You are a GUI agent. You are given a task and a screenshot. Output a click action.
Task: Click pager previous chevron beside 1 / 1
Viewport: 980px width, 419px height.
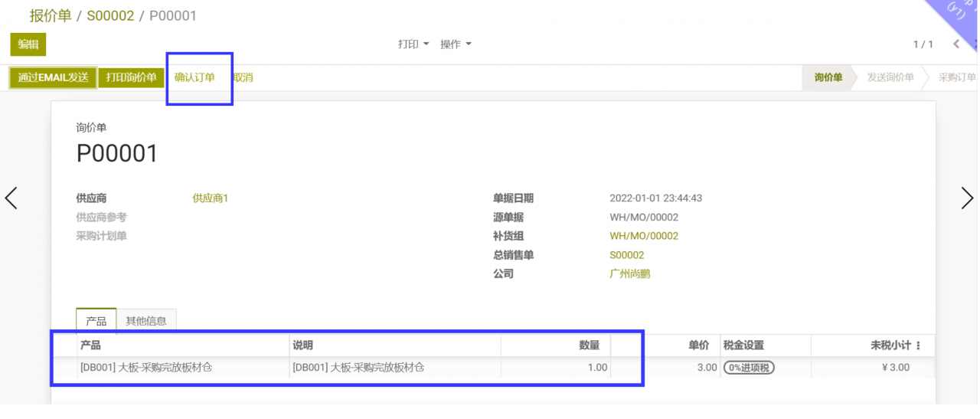[x=956, y=44]
